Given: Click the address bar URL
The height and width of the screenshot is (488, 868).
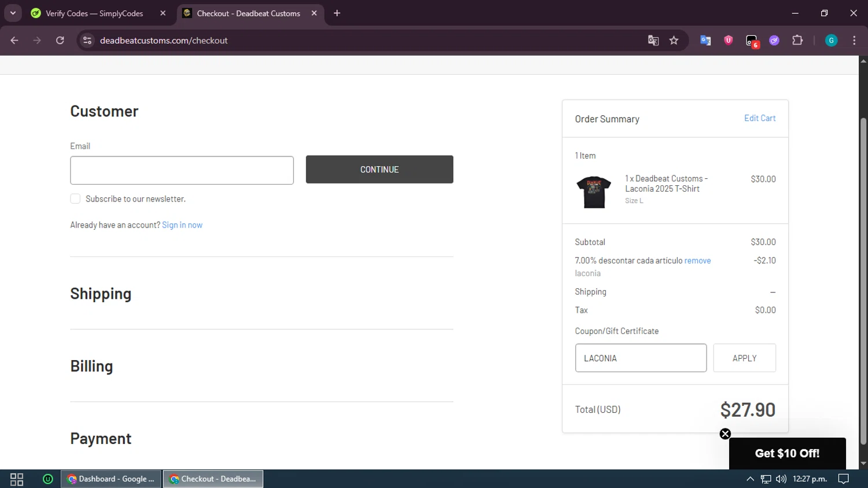Looking at the screenshot, I should (x=164, y=41).
